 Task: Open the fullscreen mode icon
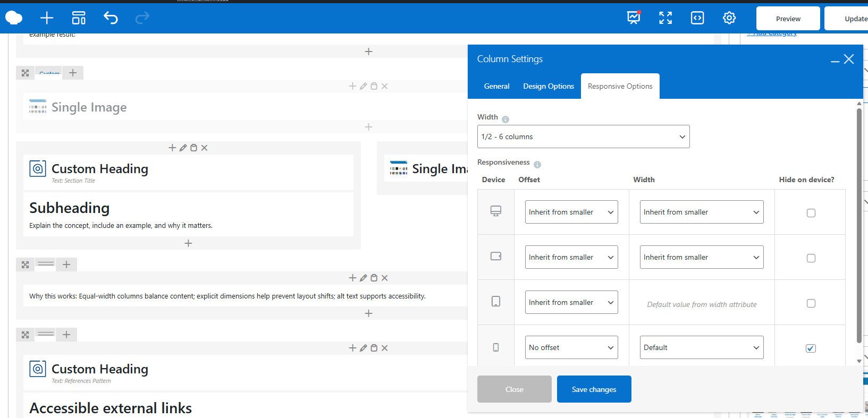click(x=665, y=18)
